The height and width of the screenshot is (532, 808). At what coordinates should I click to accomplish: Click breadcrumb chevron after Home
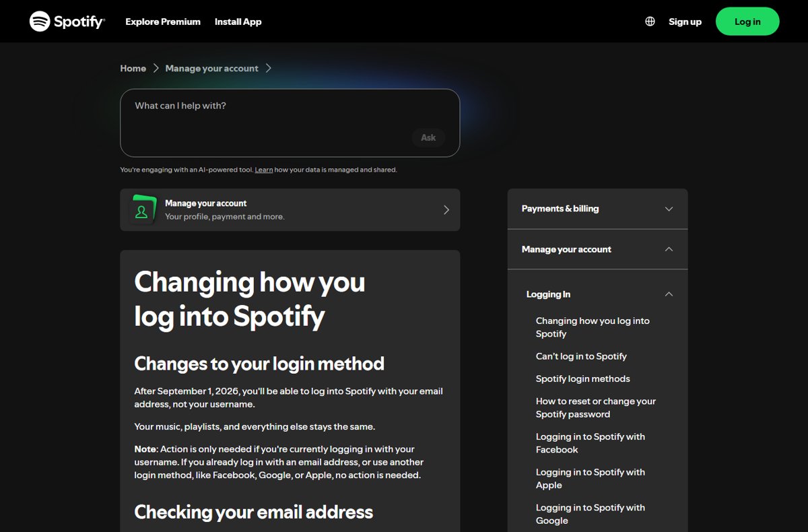pos(156,68)
